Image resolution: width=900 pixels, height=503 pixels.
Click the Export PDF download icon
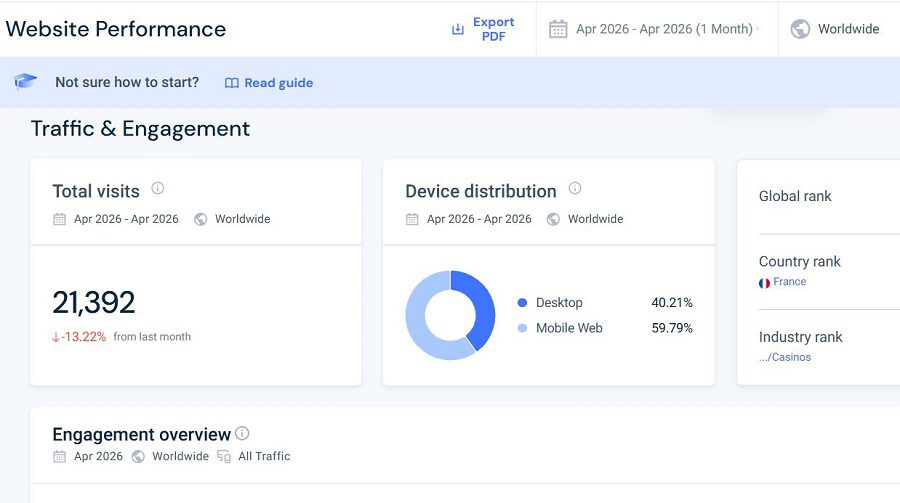(x=457, y=29)
